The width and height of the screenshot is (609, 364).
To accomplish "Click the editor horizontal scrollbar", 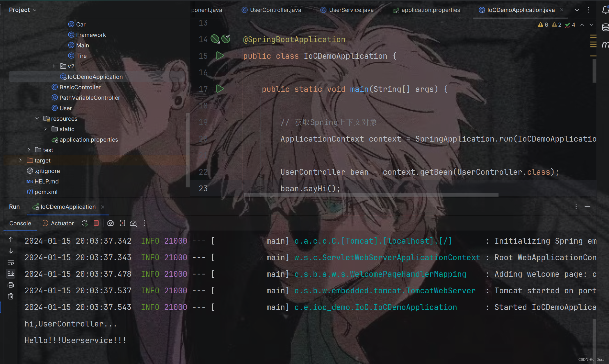I will pyautogui.click(x=371, y=195).
